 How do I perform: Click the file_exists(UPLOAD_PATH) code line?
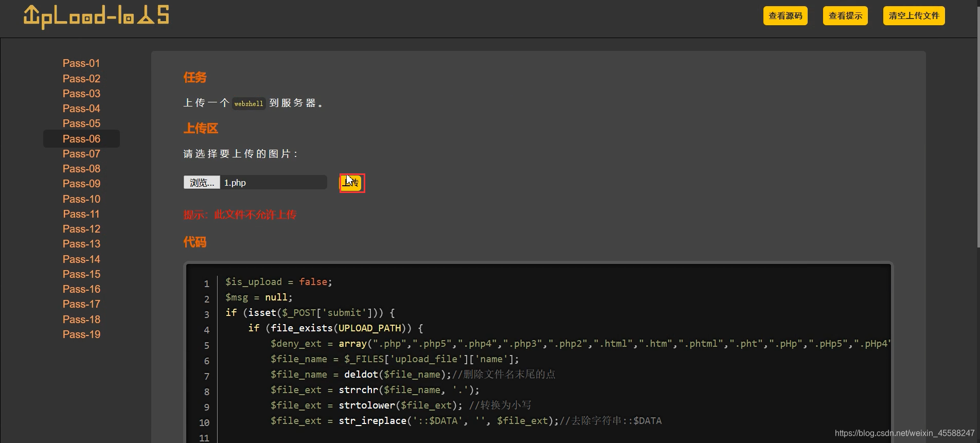coord(335,328)
